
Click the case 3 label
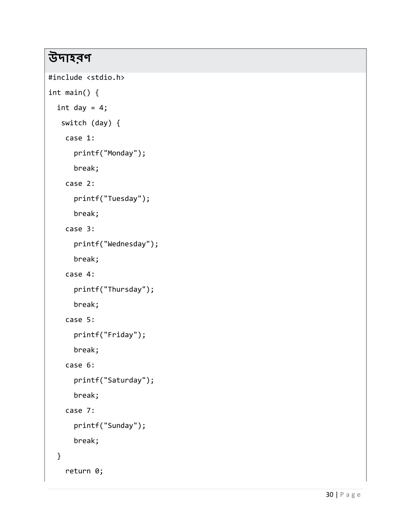pos(80,229)
